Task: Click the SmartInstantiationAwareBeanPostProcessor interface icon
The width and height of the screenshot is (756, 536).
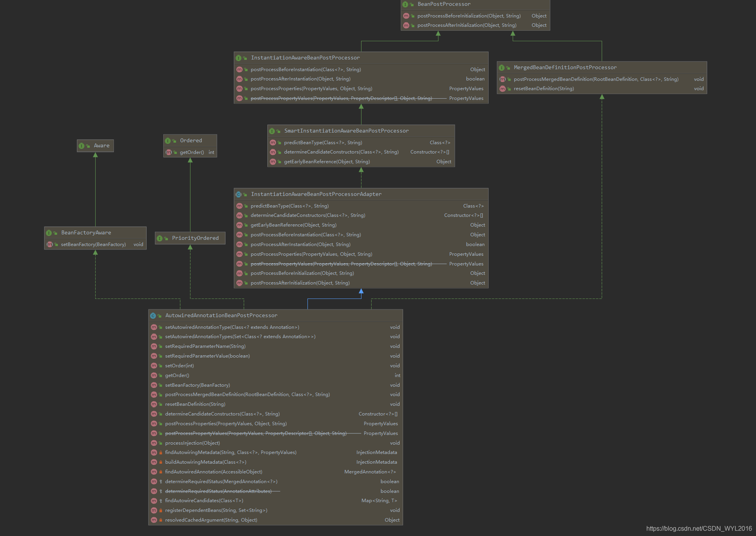Action: coord(272,131)
